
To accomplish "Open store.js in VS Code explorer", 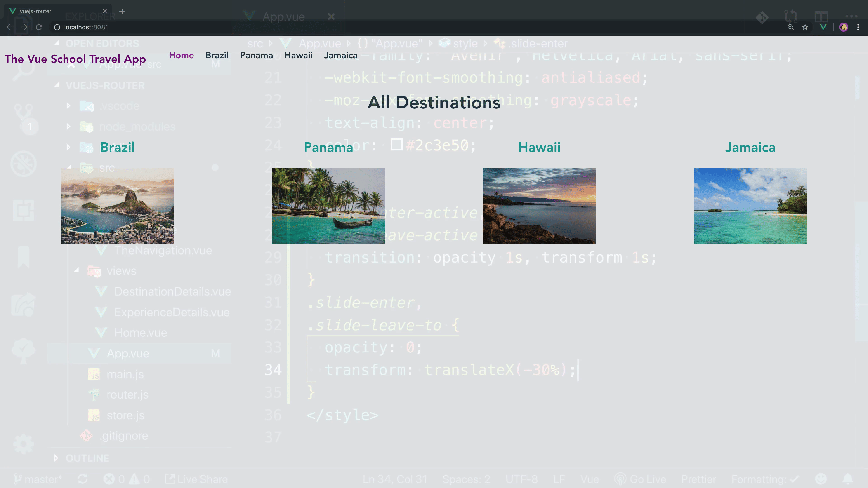I will [125, 416].
